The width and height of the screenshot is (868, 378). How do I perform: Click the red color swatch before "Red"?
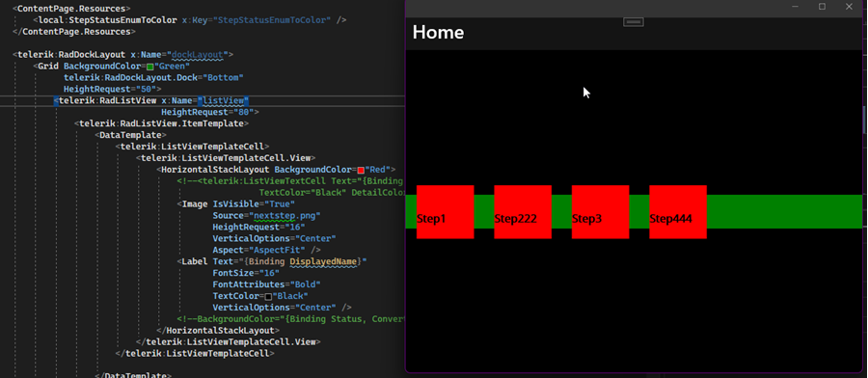[361, 170]
